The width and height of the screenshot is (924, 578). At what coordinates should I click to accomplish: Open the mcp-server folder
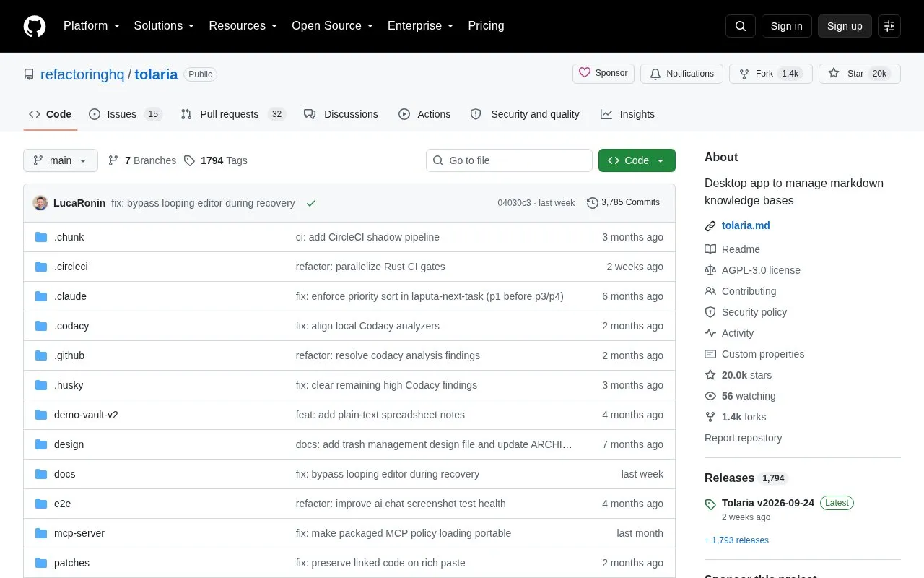[79, 533]
